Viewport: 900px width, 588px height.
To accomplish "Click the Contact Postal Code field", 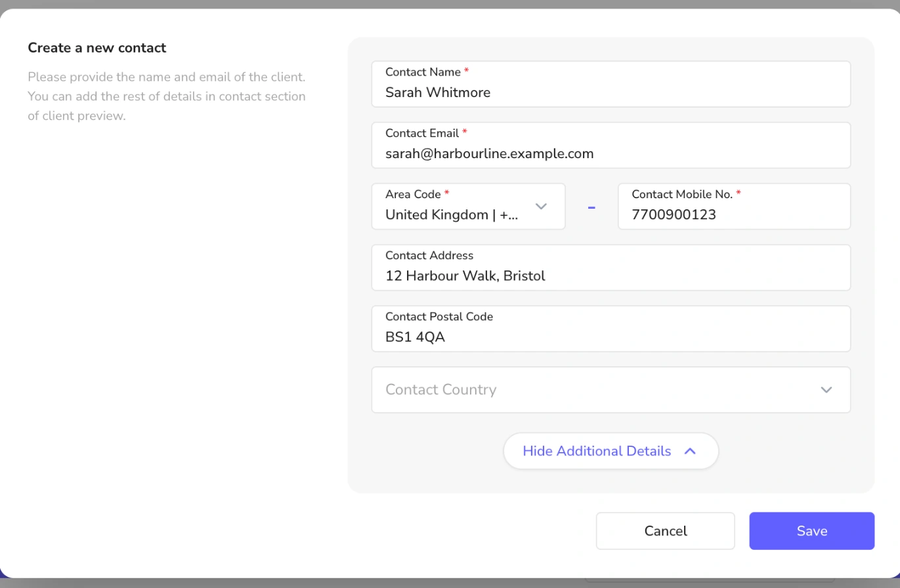I will point(611,328).
